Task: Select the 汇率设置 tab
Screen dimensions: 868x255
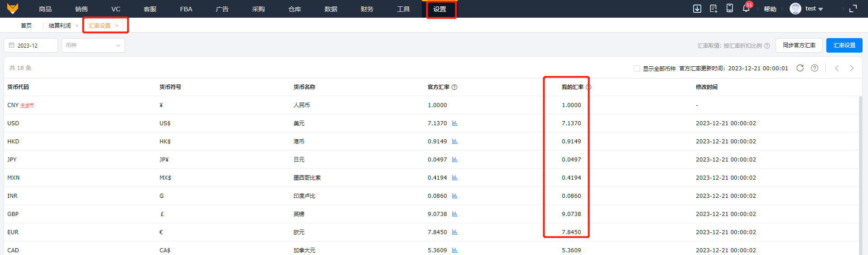Action: (x=100, y=26)
